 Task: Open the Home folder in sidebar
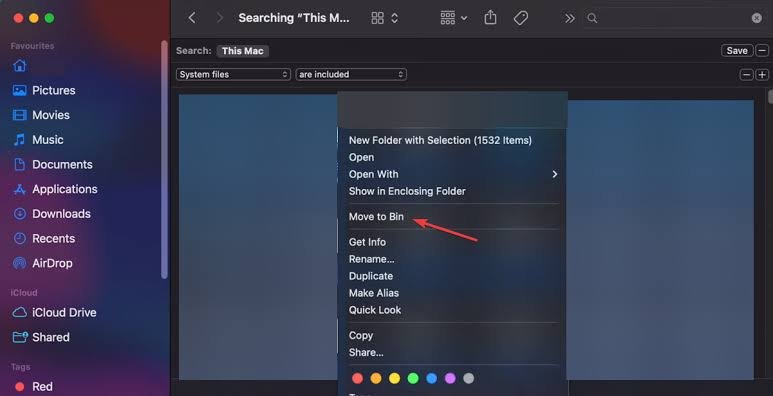(20, 66)
